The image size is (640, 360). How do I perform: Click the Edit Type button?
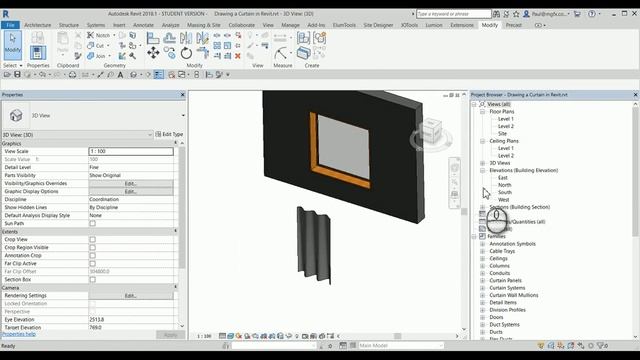pos(169,134)
